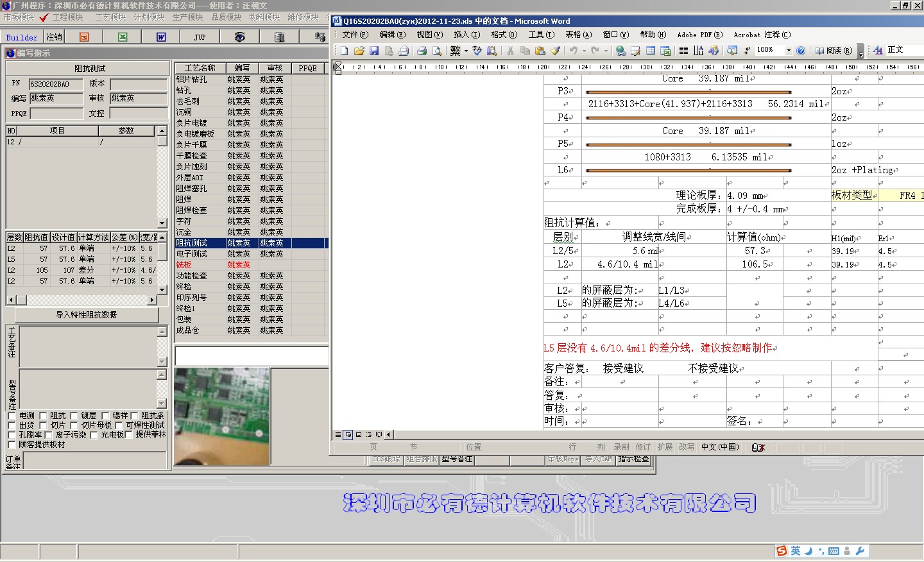The height and width of the screenshot is (562, 924).
Task: Save the Word document with the floppy icon
Action: (x=374, y=51)
